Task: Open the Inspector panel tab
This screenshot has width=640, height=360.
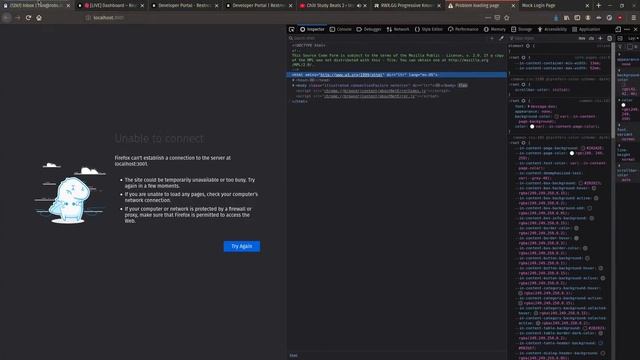Action: click(312, 29)
